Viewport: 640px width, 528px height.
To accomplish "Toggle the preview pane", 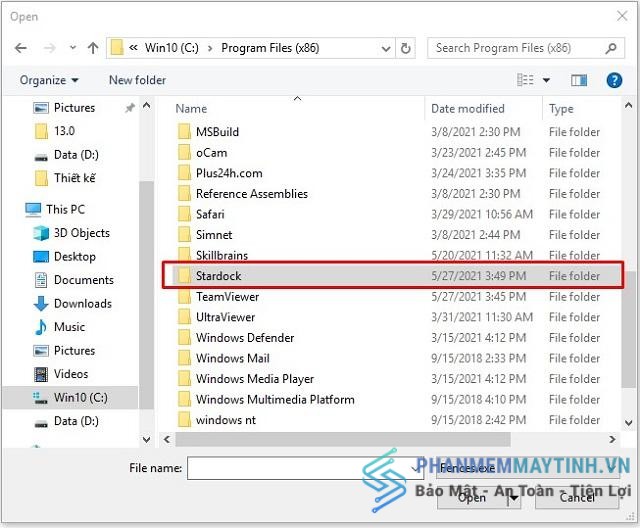I will click(579, 80).
